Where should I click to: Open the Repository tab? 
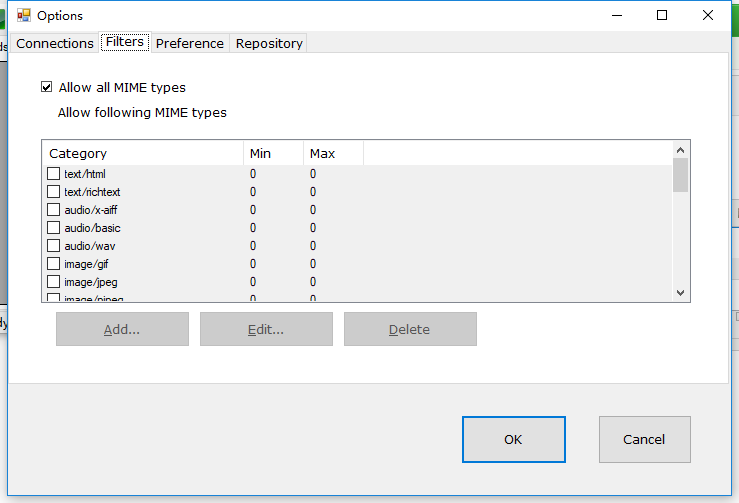coord(269,43)
